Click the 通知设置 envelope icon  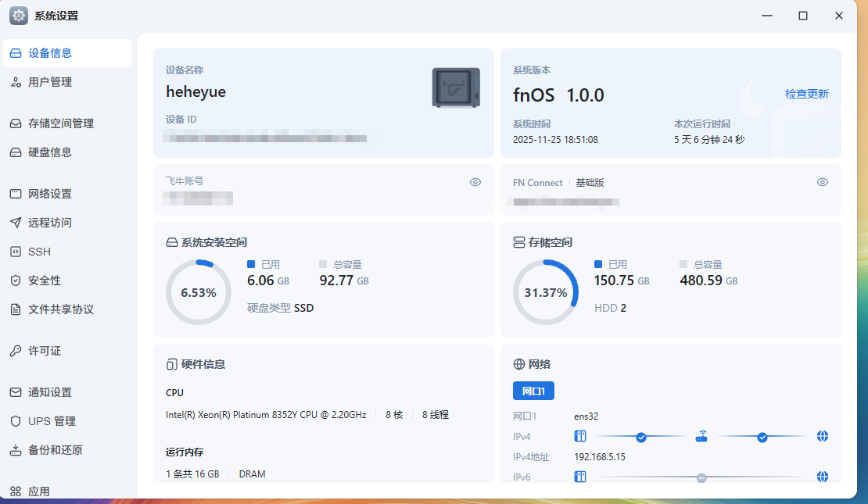tap(16, 392)
